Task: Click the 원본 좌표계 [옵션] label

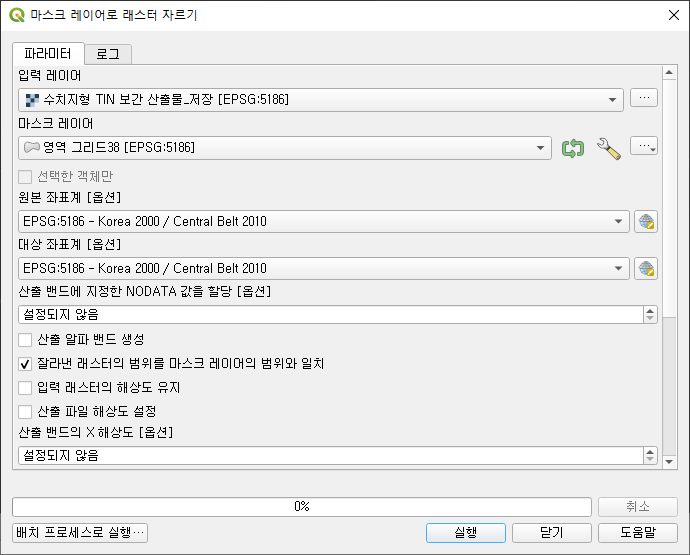Action: tap(70, 197)
